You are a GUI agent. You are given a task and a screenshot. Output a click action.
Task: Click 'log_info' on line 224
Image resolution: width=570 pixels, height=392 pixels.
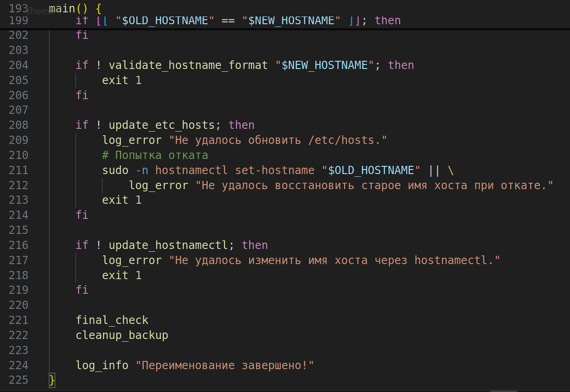tap(102, 365)
